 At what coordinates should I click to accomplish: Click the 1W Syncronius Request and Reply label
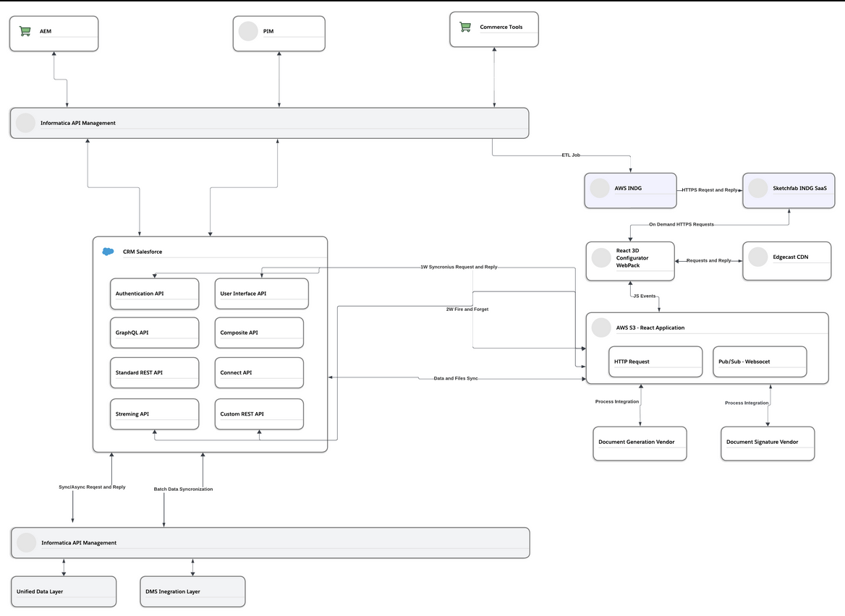tap(459, 267)
